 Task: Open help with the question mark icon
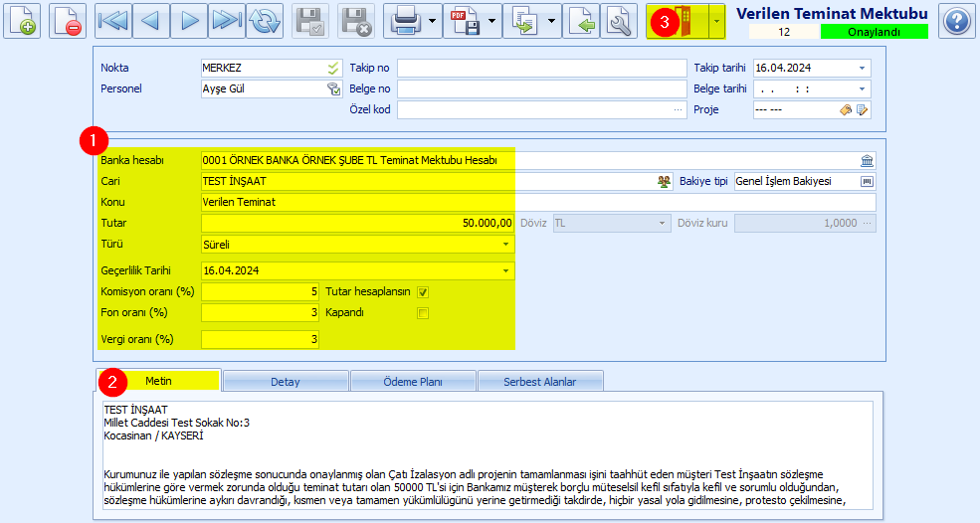[957, 21]
